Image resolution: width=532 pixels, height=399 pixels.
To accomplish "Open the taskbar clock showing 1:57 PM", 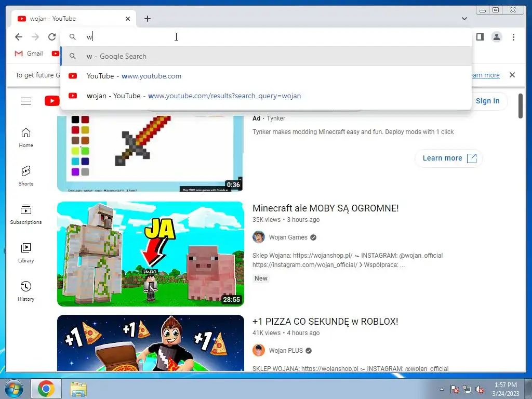I will click(x=506, y=389).
